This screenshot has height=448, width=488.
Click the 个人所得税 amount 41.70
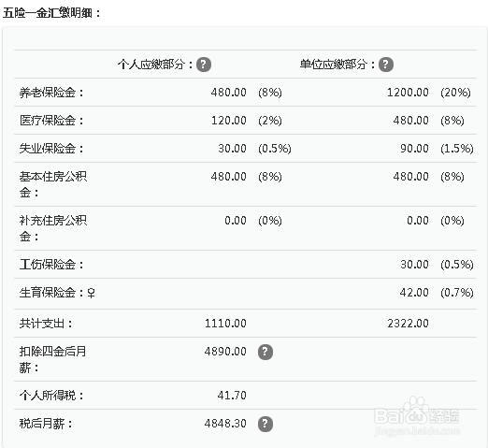click(x=232, y=396)
